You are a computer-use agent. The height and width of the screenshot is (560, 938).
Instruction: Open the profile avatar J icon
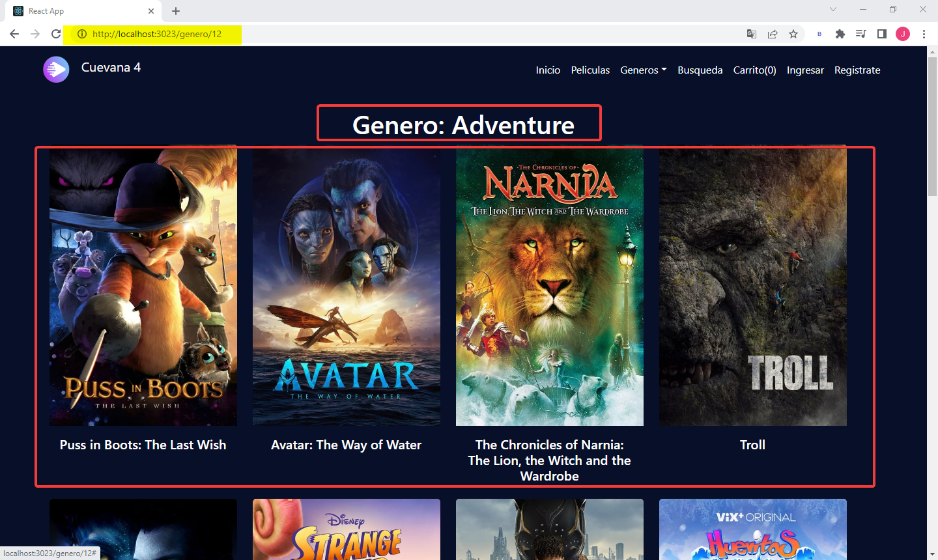[x=903, y=34]
